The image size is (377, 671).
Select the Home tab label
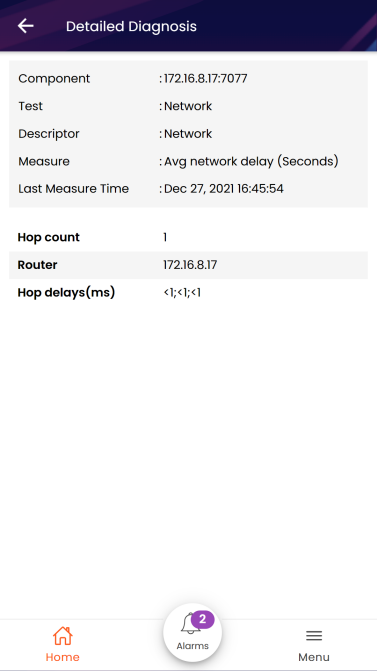click(62, 657)
